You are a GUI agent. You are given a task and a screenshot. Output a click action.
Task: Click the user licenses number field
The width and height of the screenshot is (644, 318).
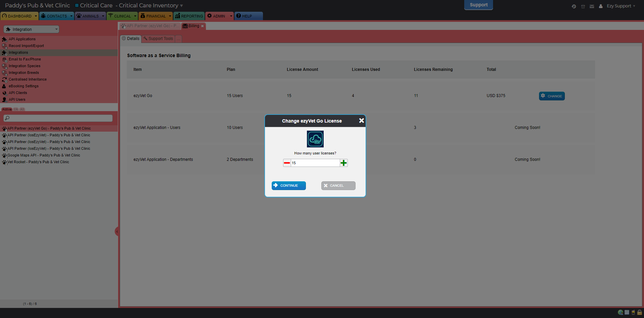click(315, 163)
